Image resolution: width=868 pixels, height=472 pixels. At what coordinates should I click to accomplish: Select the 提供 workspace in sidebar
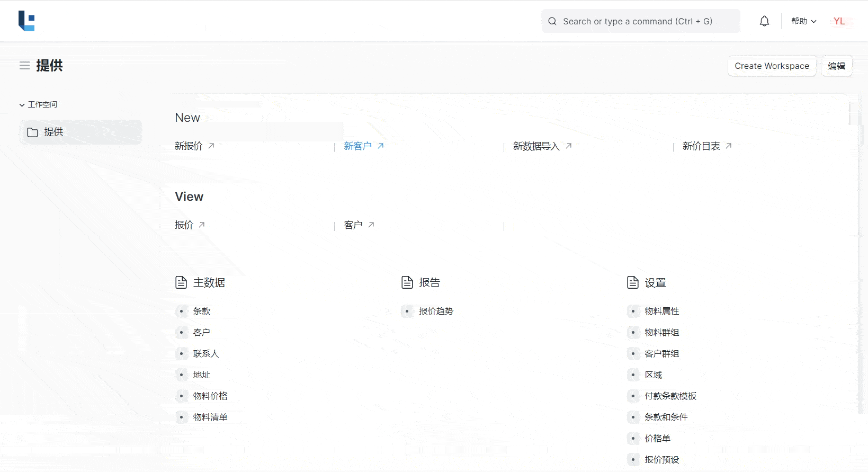point(80,132)
